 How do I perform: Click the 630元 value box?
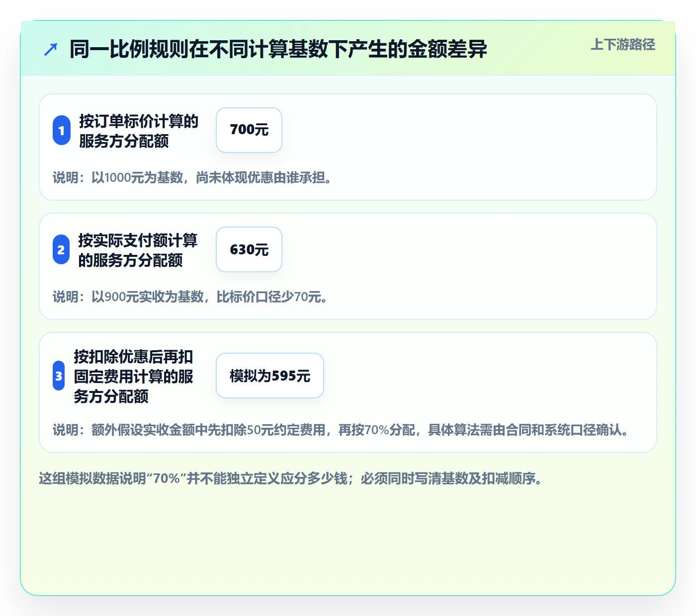pos(249,249)
